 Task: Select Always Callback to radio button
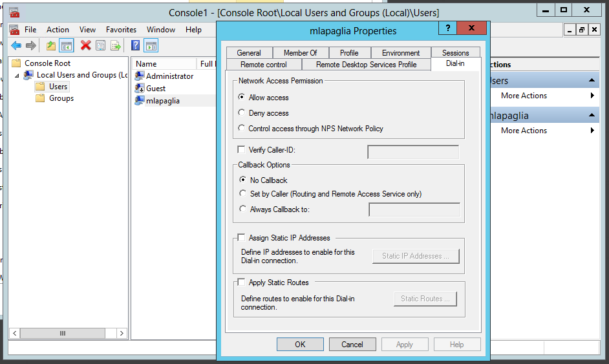point(242,209)
